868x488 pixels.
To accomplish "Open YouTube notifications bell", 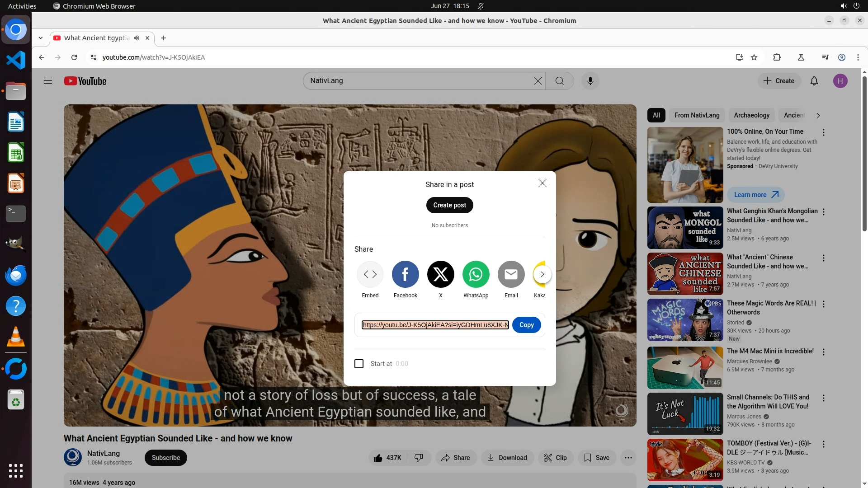I will pos(814,81).
